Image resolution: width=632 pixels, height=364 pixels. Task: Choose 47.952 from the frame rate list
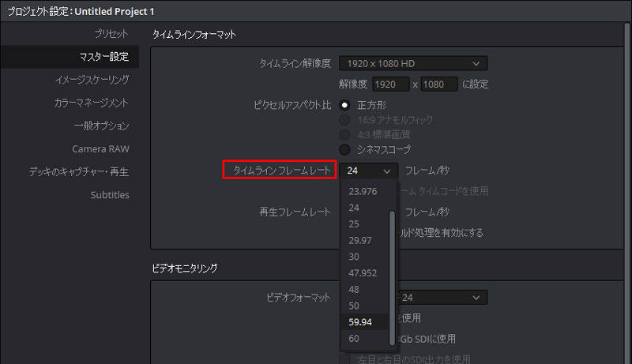pyautogui.click(x=365, y=273)
